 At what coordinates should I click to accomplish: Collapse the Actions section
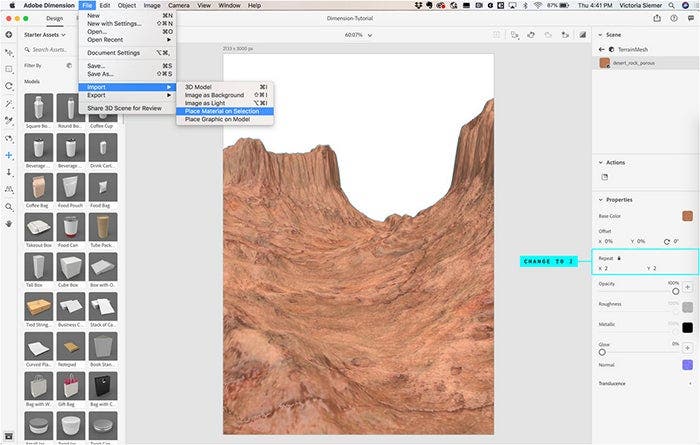tap(600, 162)
